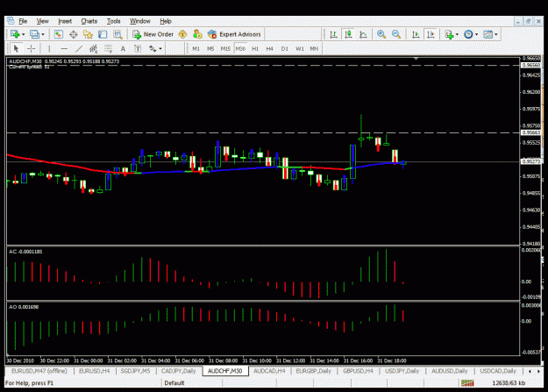Click the MetaTrader application icon in menu bar

tap(11, 21)
